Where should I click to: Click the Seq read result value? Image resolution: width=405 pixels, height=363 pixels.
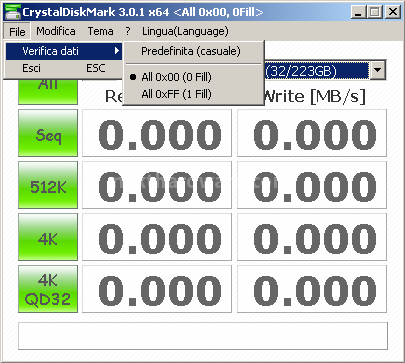click(157, 133)
